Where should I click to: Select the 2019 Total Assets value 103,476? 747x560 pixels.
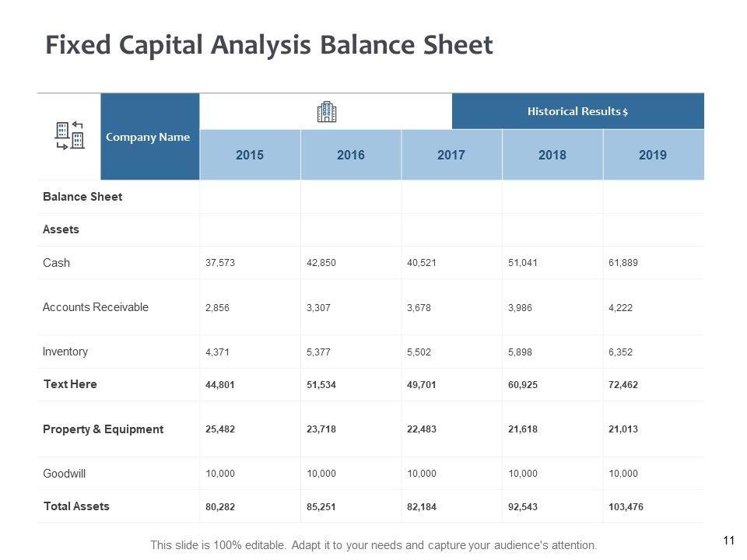(626, 507)
